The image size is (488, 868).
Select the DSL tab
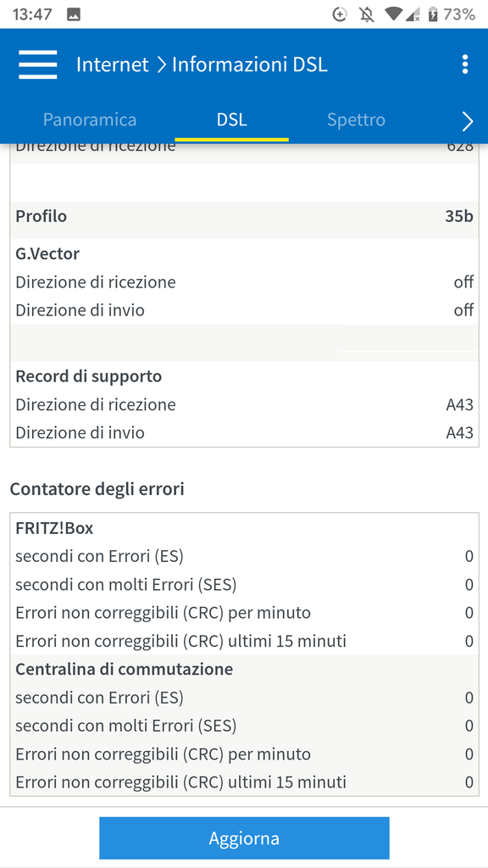(232, 120)
